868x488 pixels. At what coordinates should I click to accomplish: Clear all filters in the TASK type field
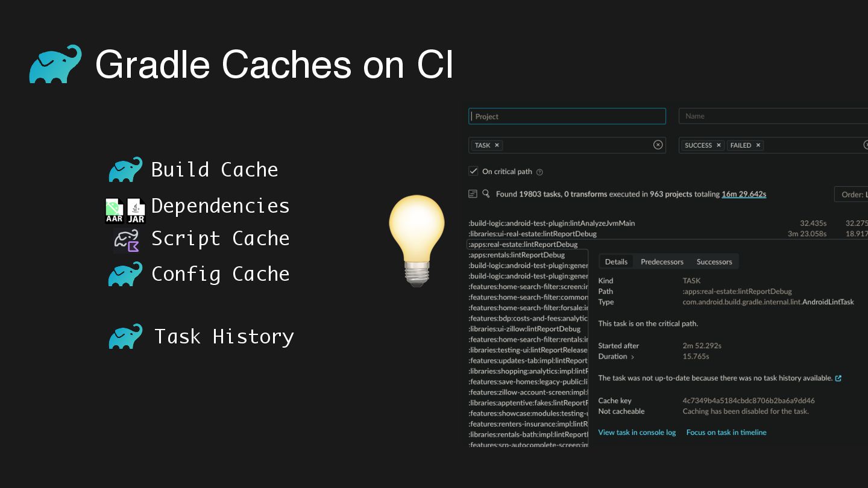coord(658,145)
